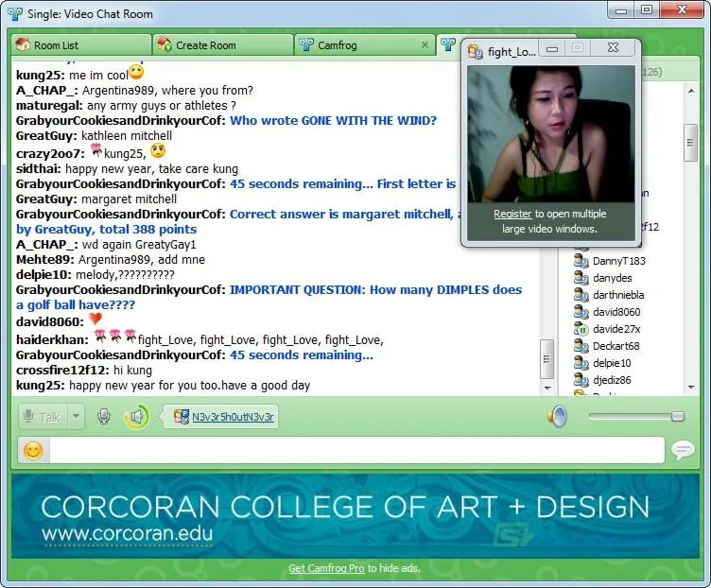Focus the chat message input field
Viewport: 711px width, 588px height.
tap(356, 450)
